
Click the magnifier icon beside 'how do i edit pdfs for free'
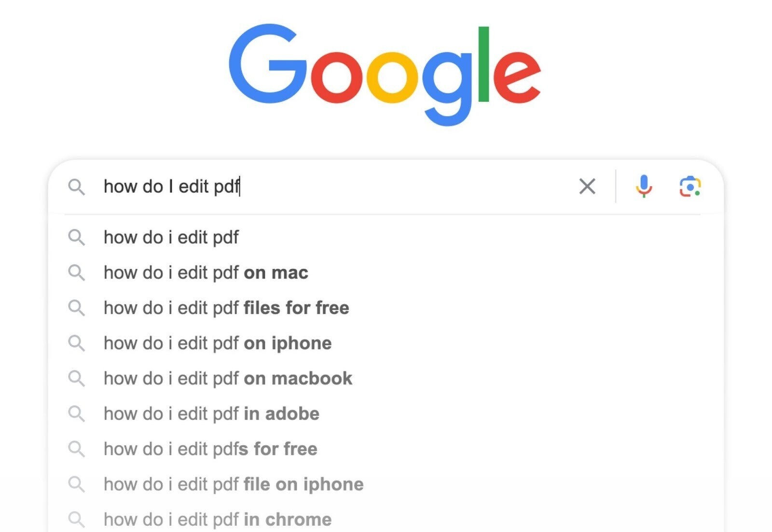(x=77, y=449)
